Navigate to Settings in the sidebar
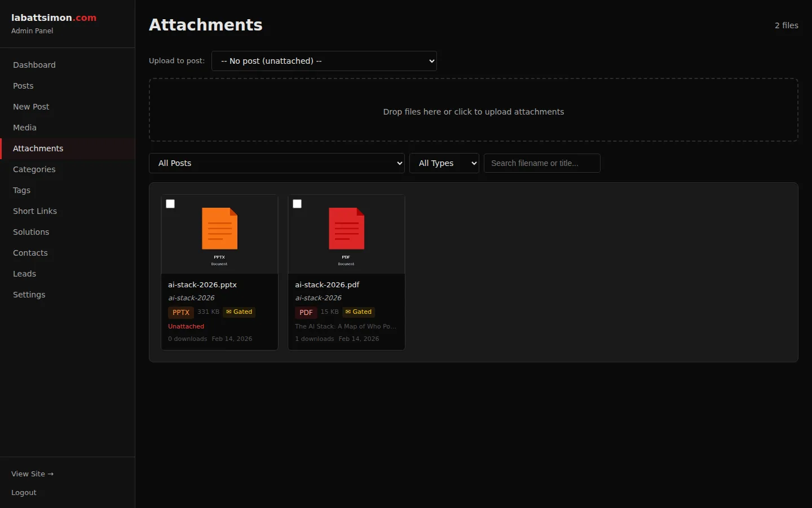Screen dimensions: 812x508 29,294
